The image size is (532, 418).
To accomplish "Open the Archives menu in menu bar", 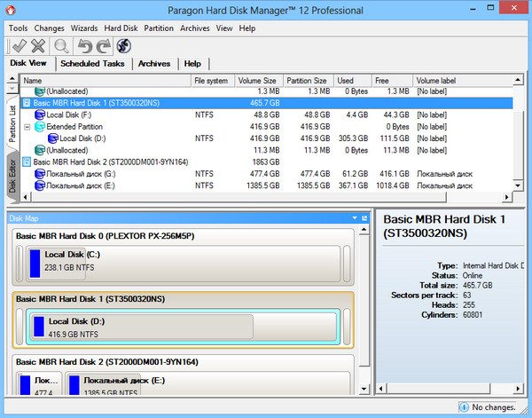I will 195,28.
